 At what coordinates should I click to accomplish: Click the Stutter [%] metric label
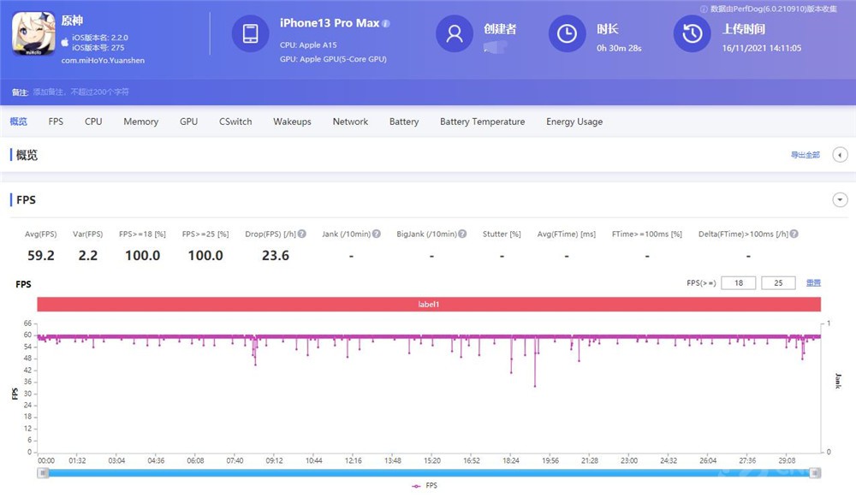point(502,234)
